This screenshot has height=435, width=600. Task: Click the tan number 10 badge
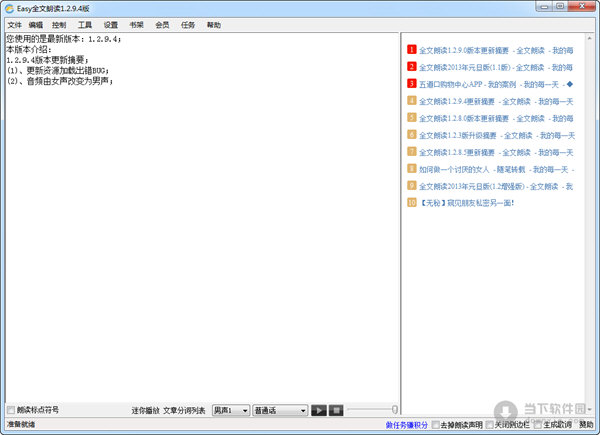(x=411, y=202)
